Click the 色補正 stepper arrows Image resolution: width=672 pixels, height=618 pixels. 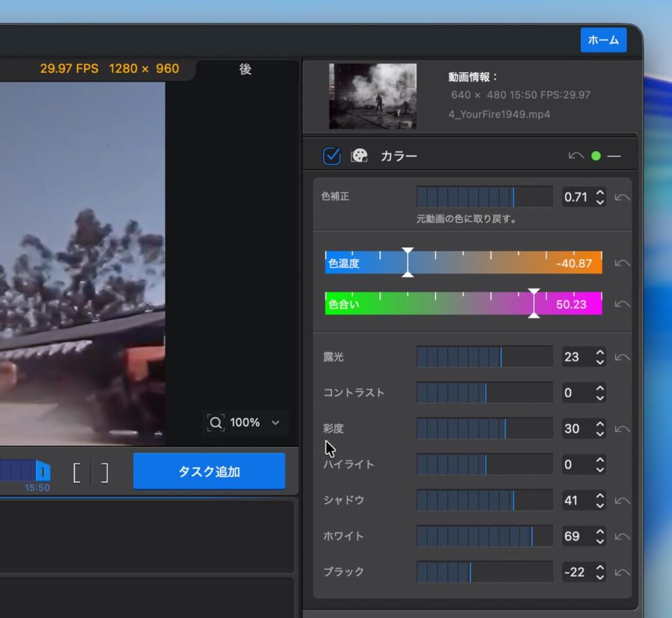600,197
